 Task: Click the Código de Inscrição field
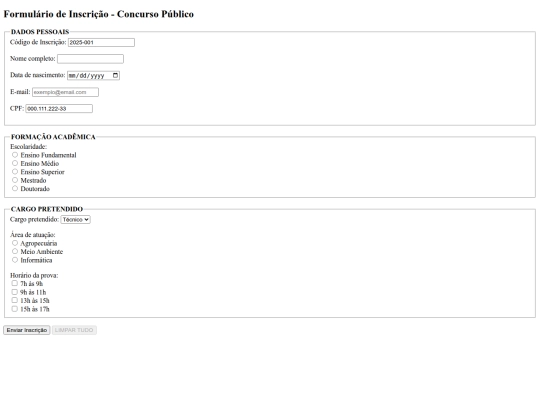coord(101,42)
